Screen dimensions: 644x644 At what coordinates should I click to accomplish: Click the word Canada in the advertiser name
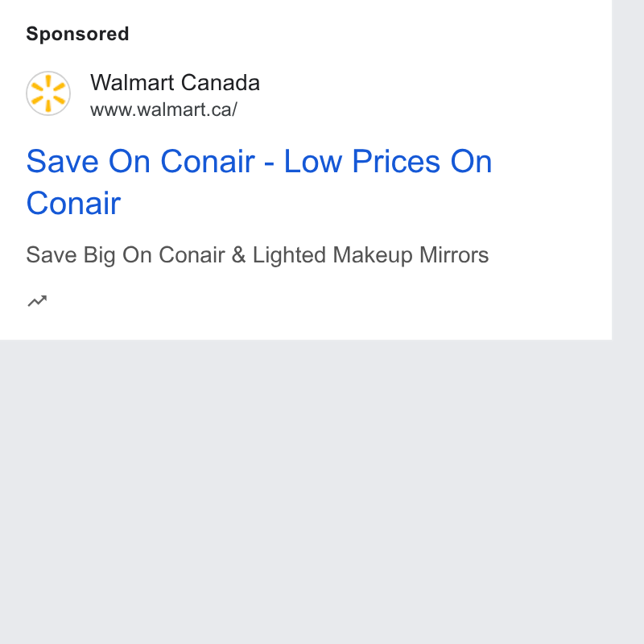pos(220,83)
